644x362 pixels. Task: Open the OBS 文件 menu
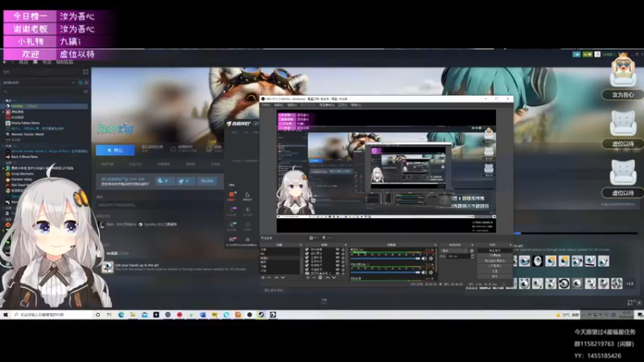pos(266,105)
